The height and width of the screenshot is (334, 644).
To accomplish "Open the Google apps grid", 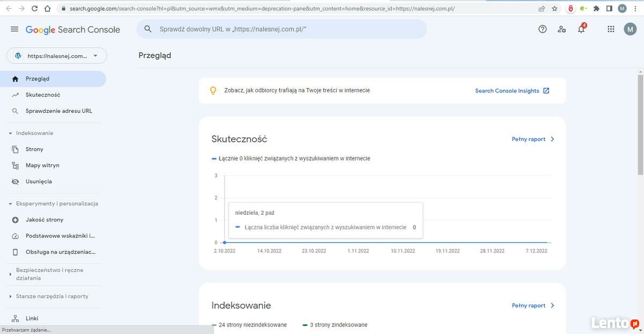I will tap(611, 29).
